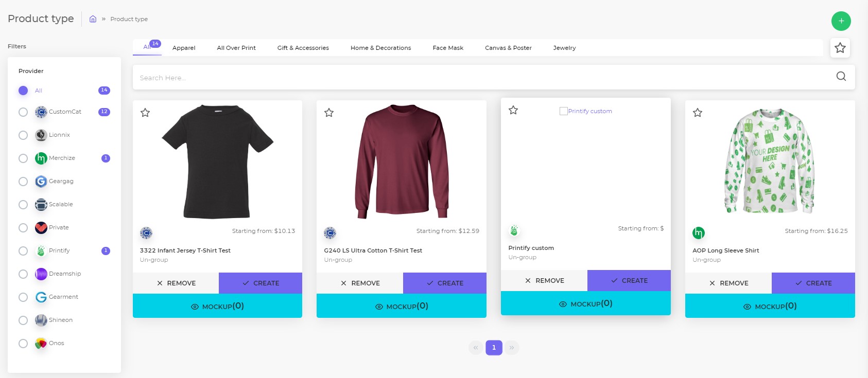Open the Home & Decorations tab

(381, 48)
